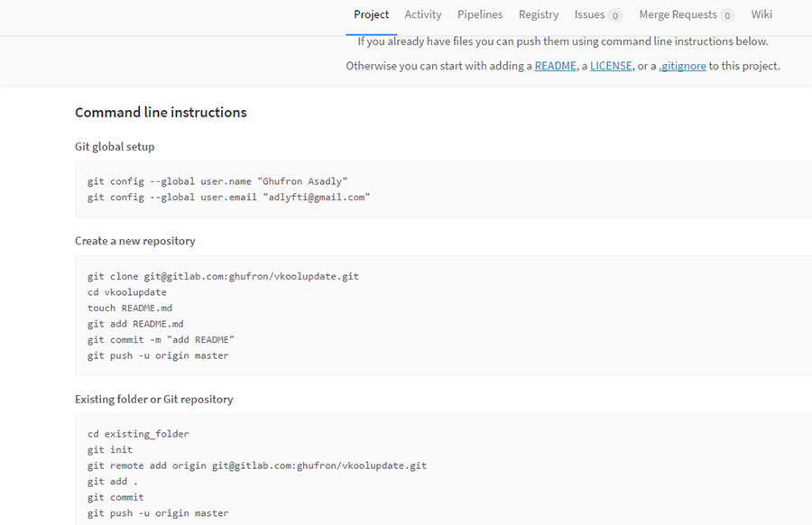Screen dimensions: 812x525
Task: Click the Command line instructions heading
Action: [x=161, y=112]
